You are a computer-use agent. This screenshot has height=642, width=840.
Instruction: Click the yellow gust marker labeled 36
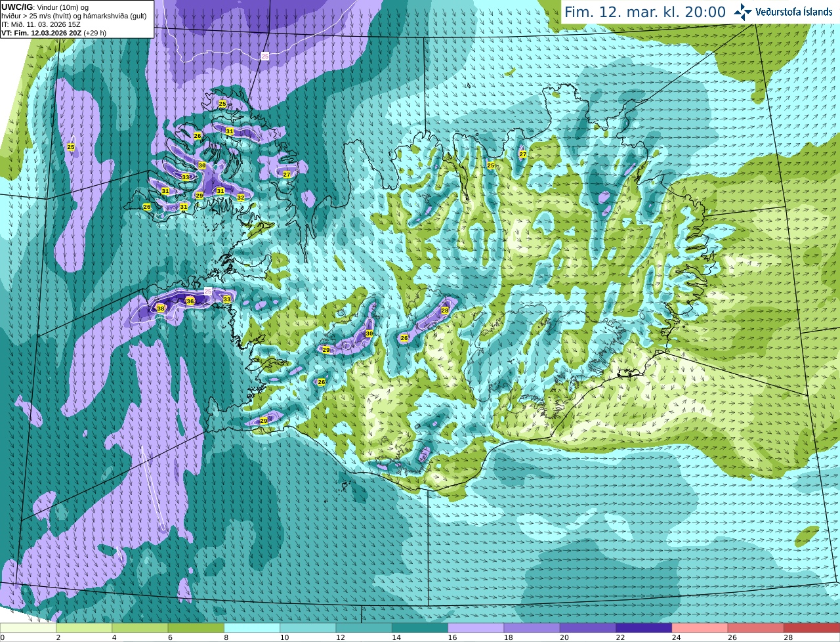click(x=190, y=301)
